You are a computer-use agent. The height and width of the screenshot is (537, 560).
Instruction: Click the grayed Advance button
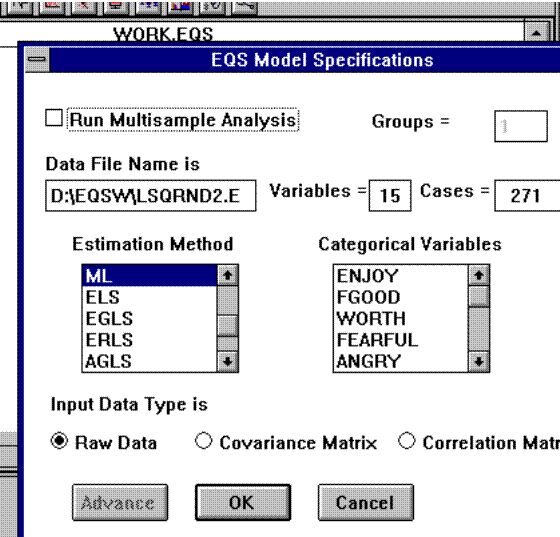coord(120,502)
